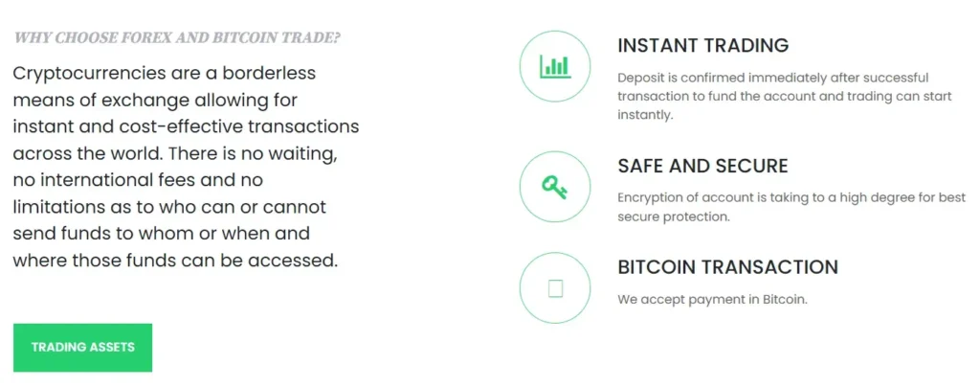Click the green bar chart icon
This screenshot has width=980, height=387.
coord(555,66)
